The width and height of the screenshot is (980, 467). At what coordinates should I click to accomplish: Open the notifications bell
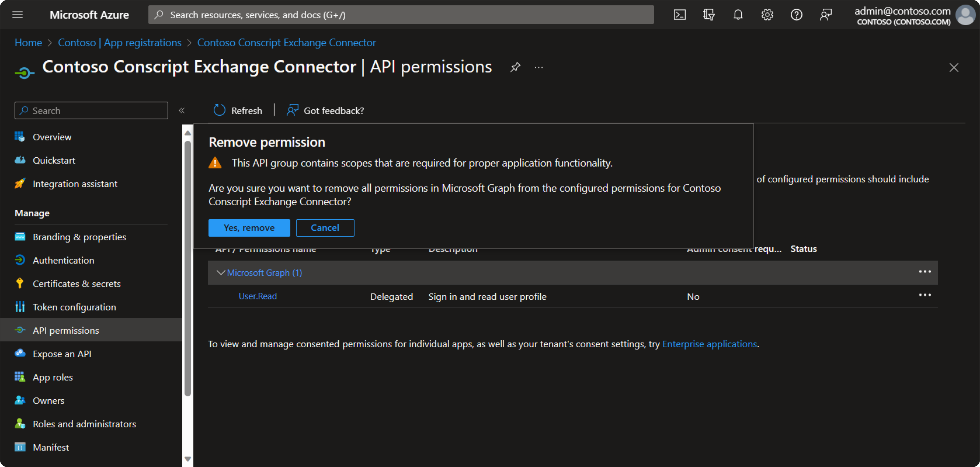(738, 15)
